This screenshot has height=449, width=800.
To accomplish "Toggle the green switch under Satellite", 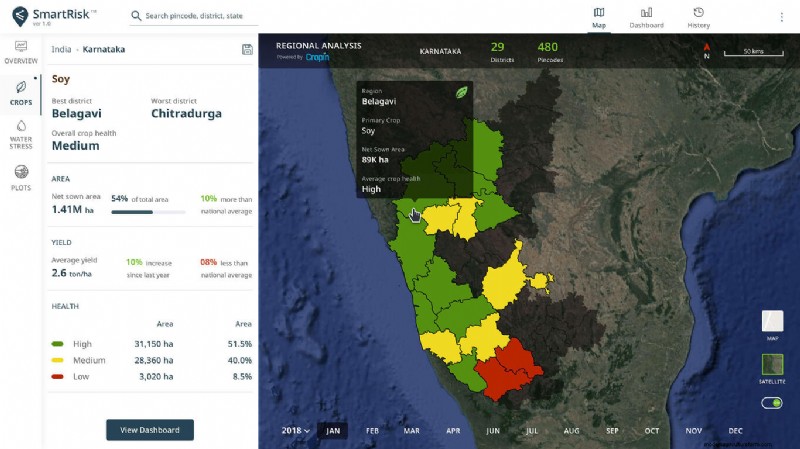I will pos(771,402).
